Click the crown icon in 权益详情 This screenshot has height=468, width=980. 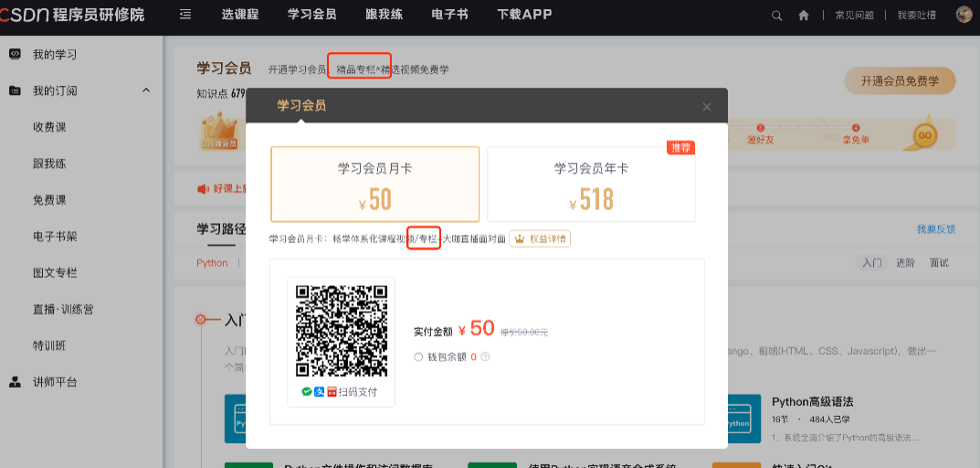pos(519,239)
